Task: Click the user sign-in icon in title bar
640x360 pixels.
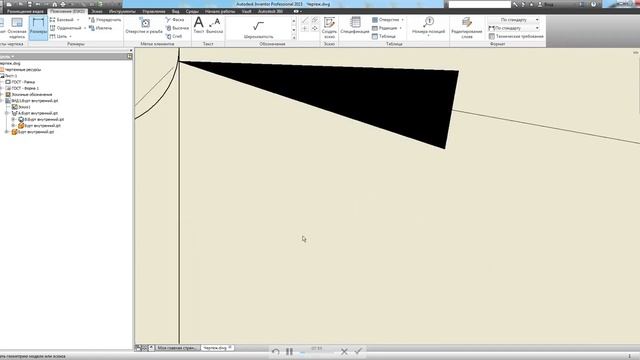Action: [540, 4]
